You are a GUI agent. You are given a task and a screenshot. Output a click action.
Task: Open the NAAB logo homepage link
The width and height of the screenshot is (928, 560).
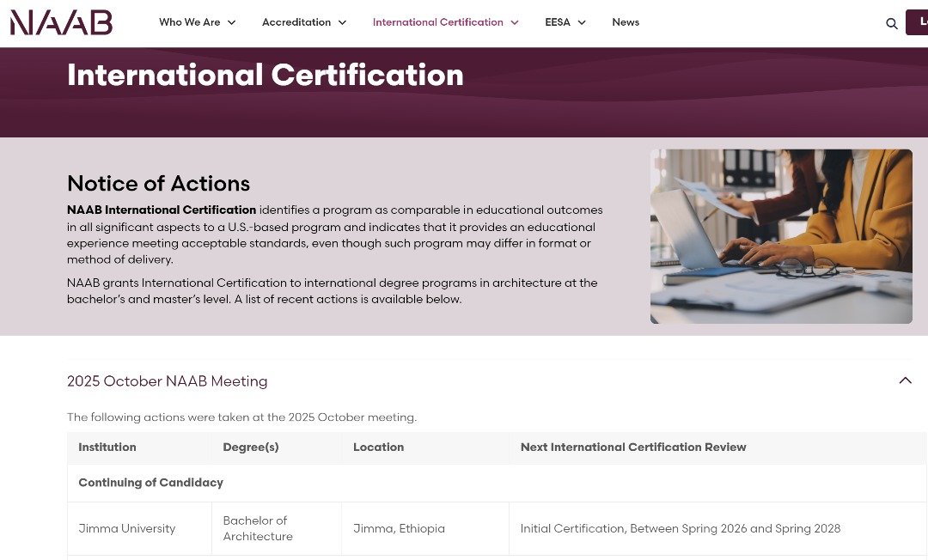pyautogui.click(x=61, y=22)
